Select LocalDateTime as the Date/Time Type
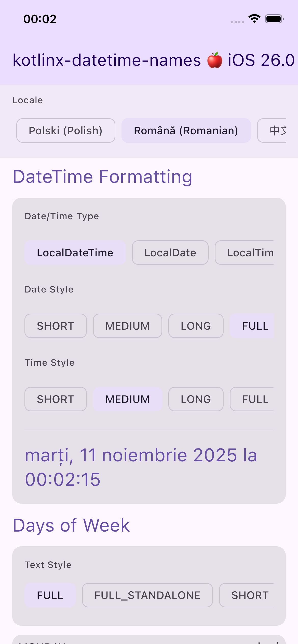 pos(75,253)
